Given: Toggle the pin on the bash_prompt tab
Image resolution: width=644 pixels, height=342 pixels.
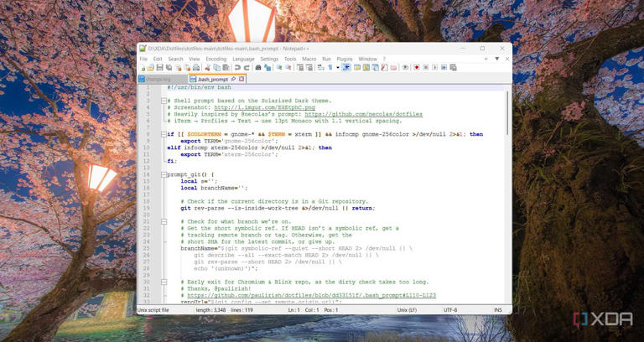Looking at the screenshot, I should coord(234,79).
